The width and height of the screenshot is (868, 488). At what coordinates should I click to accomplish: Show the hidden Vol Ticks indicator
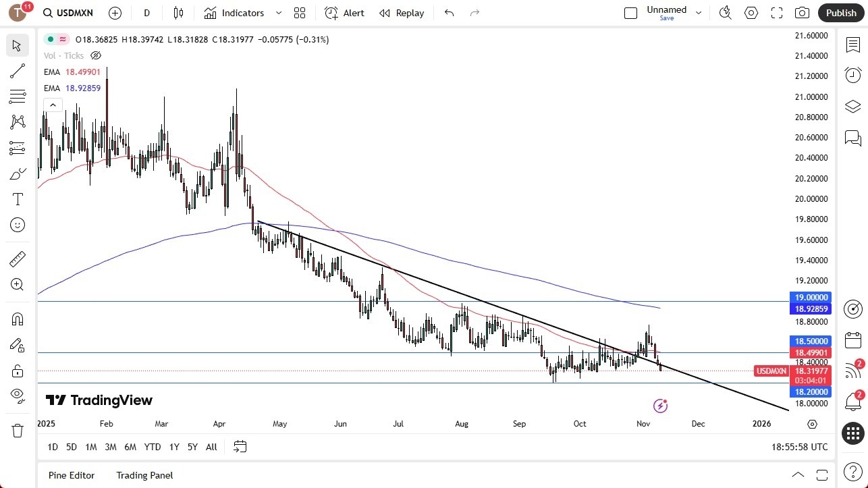tap(96, 55)
